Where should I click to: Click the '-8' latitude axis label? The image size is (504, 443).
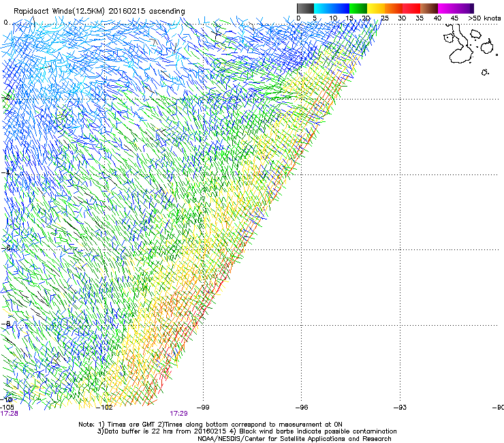5,324
